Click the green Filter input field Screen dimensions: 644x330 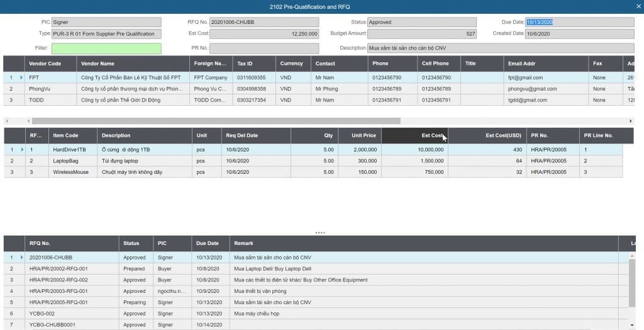tap(106, 48)
